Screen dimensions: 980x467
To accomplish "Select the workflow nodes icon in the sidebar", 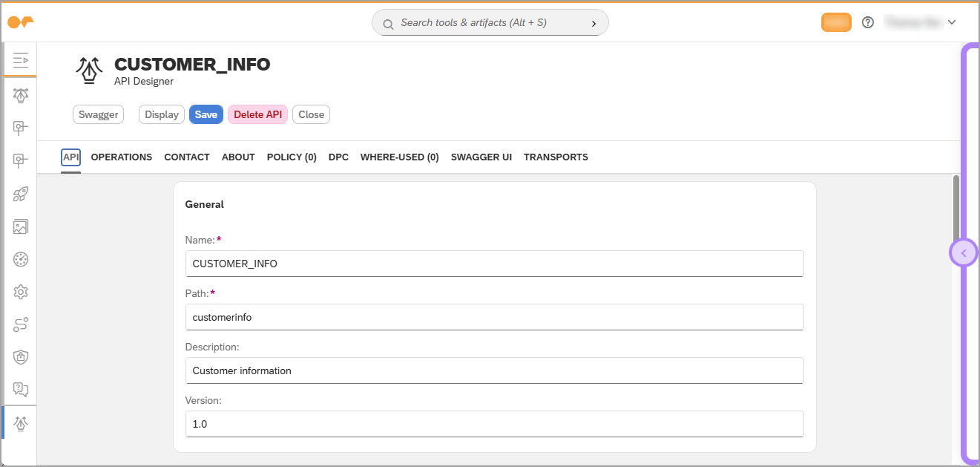I will pyautogui.click(x=20, y=324).
